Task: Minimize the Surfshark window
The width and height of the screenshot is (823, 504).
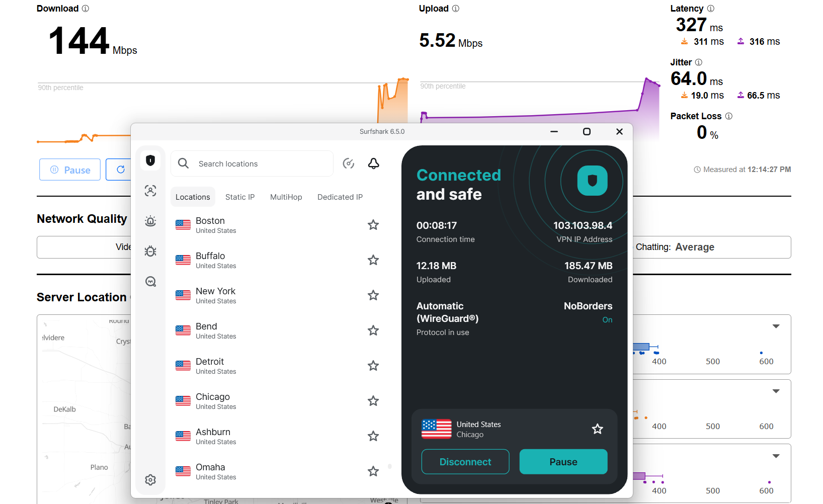Action: 554,132
